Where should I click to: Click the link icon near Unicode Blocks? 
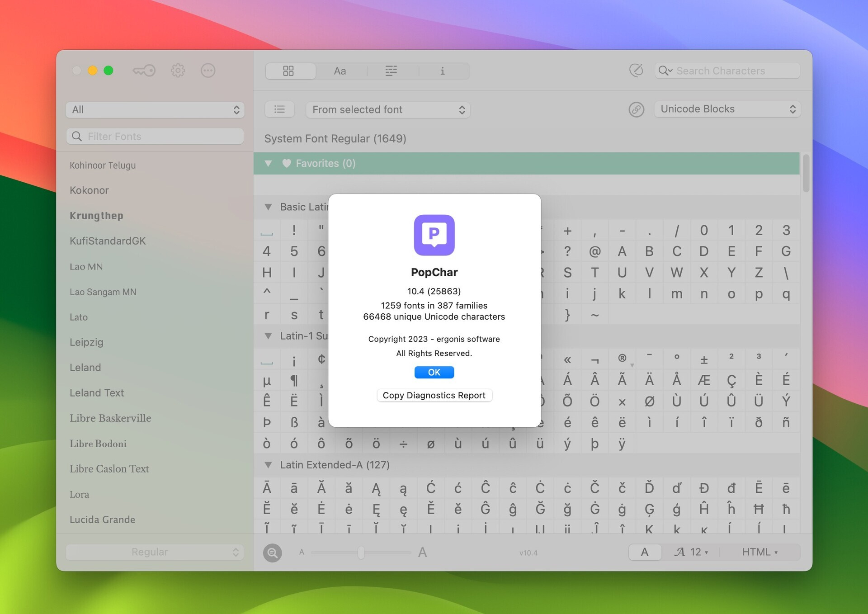coord(636,109)
